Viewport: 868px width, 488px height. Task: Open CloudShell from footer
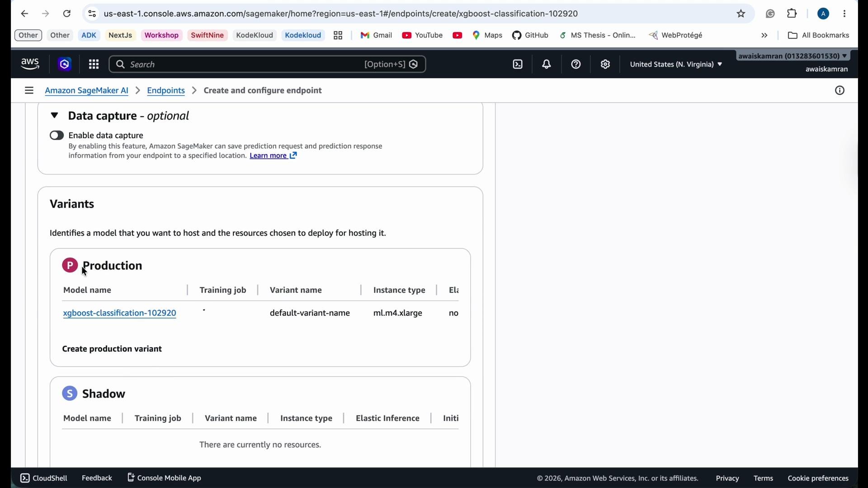(44, 478)
